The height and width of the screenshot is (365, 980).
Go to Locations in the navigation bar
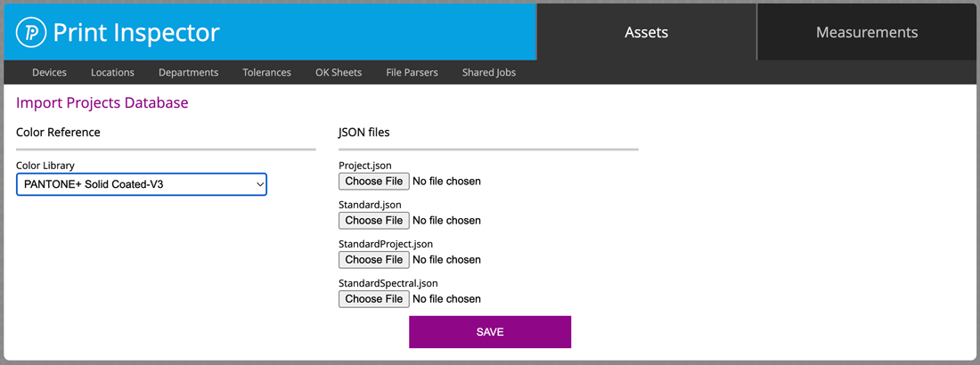click(112, 72)
